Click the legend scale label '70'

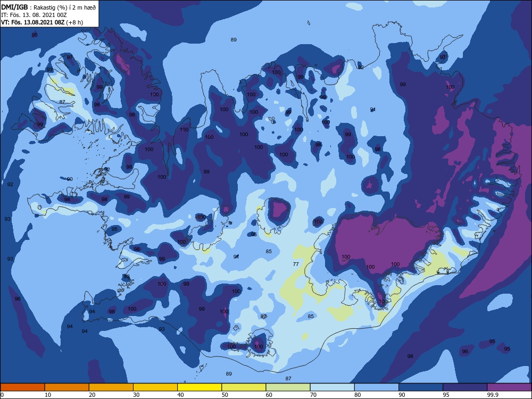313,395
